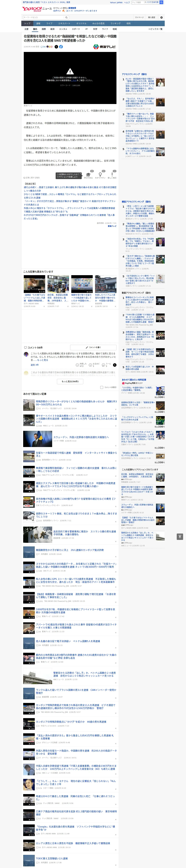Focus the ウェブ検索 field at top right
The image size is (186, 868).
pos(138,2)
